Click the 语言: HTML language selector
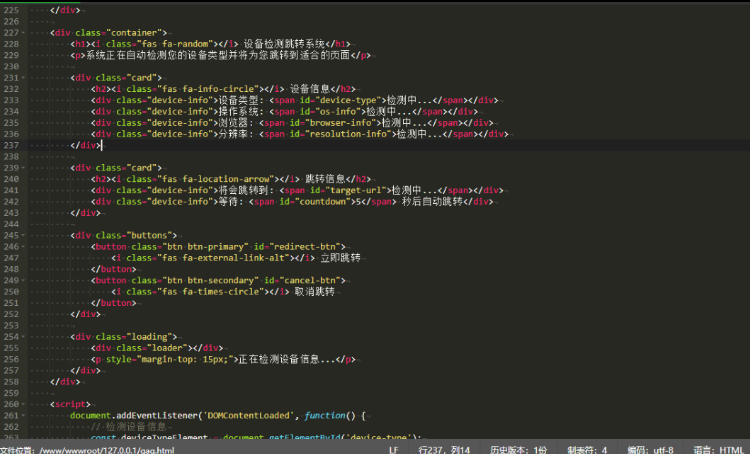Viewport: 750px width, 454px height. pos(716,449)
